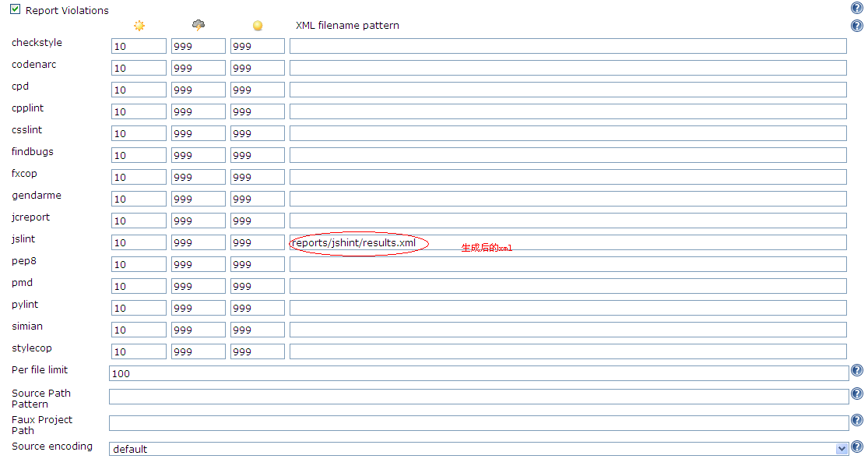Screen dimensions: 868x459
Task: Click the stormy weather column icon
Action: coord(199,25)
